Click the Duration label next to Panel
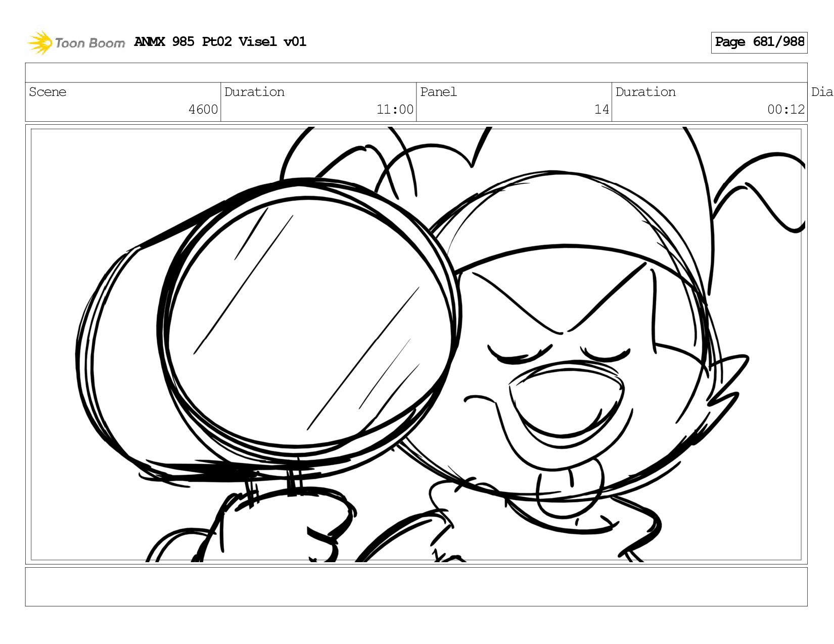 [645, 92]
